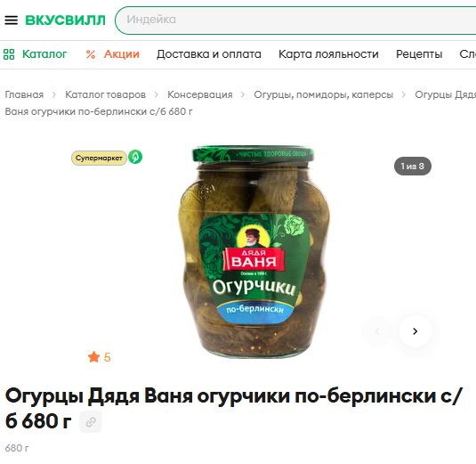Focus the Индейка search field
This screenshot has height=464, width=476.
pos(296,20)
